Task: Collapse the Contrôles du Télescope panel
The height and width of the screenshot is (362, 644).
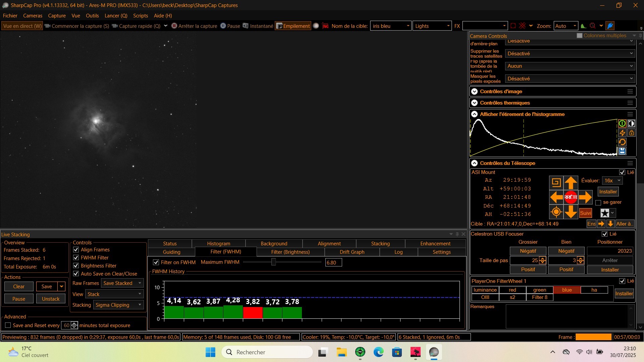Action: pos(474,163)
